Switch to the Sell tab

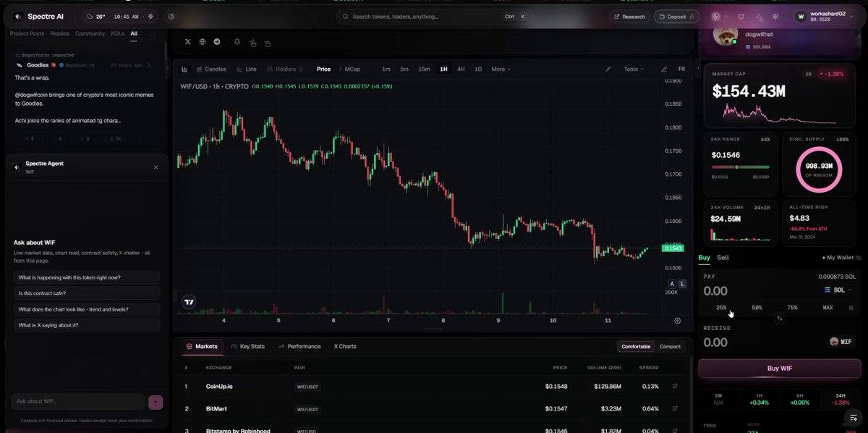point(723,258)
